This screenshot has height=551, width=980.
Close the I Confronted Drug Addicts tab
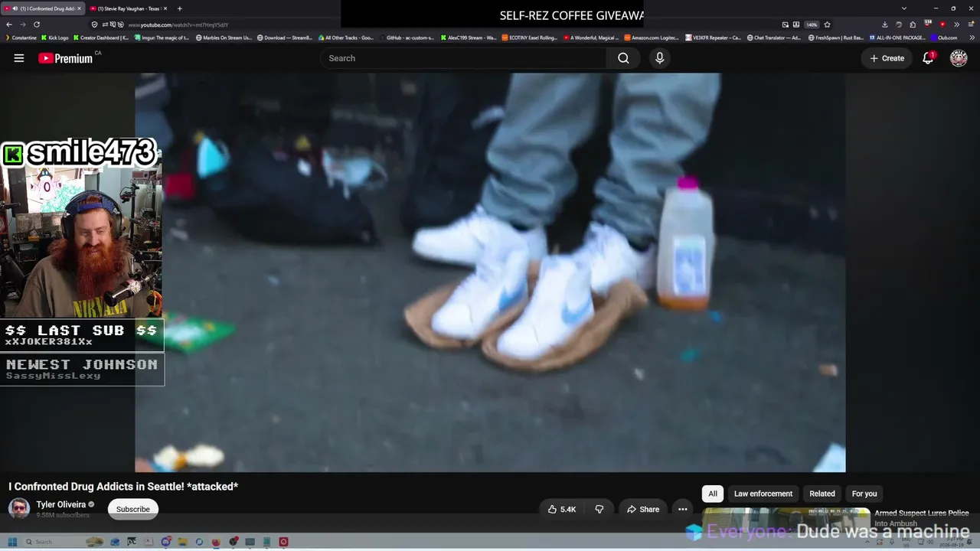[79, 8]
